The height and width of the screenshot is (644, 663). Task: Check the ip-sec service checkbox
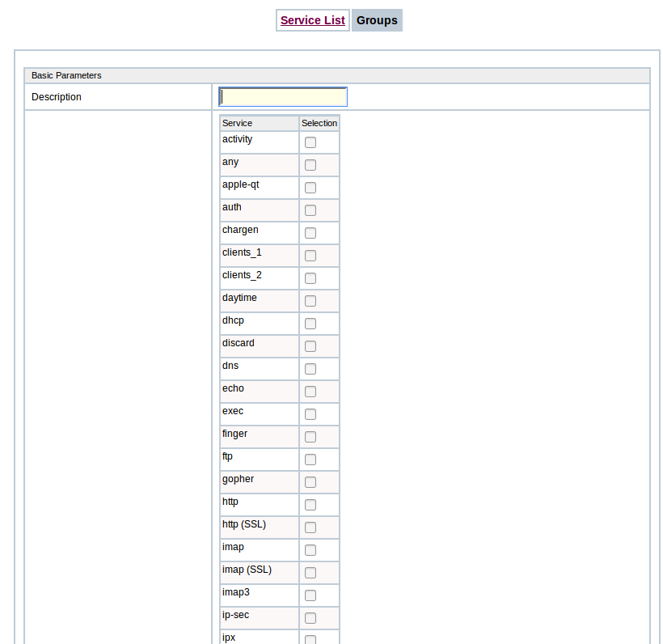point(310,618)
